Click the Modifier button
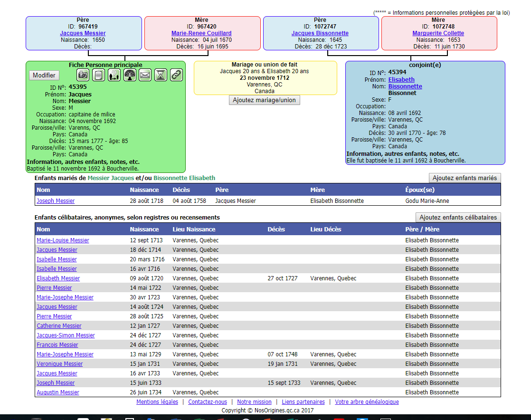 click(44, 75)
